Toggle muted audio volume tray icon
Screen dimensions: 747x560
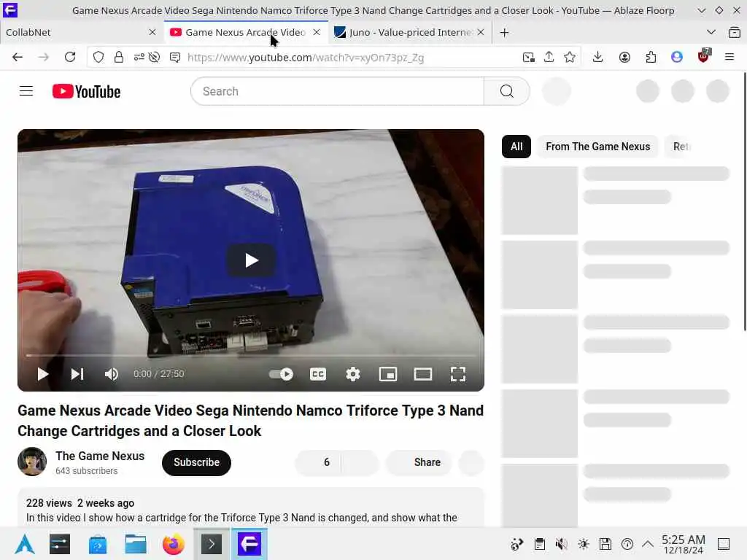coord(561,544)
